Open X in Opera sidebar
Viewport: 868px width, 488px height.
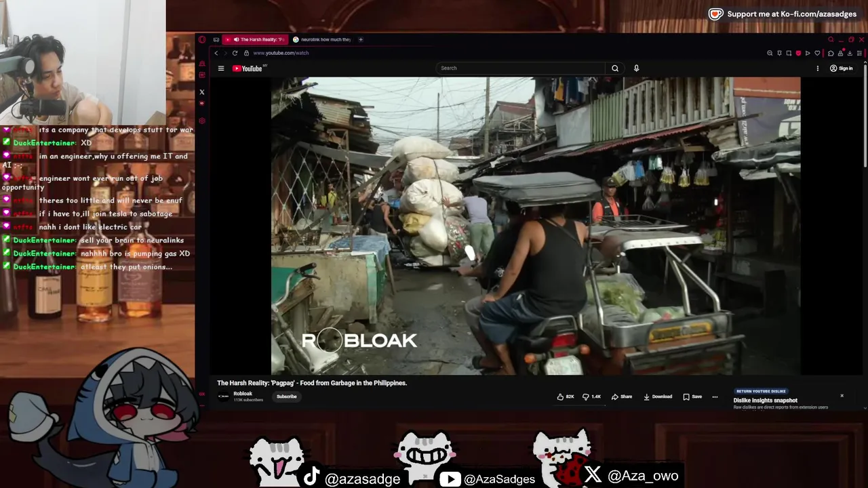201,92
